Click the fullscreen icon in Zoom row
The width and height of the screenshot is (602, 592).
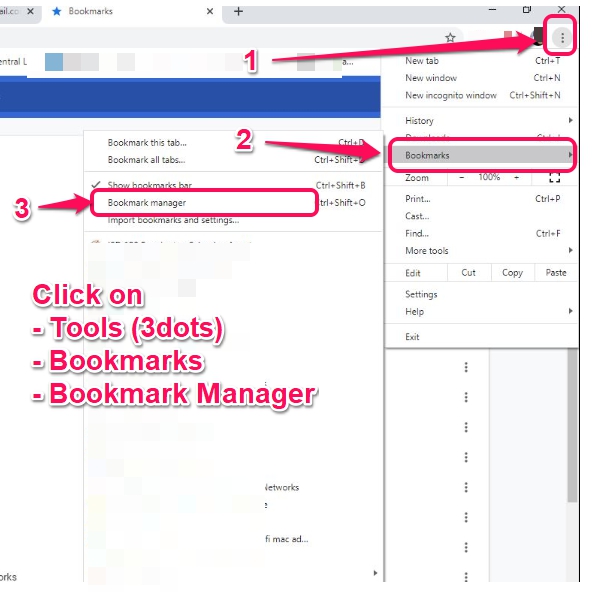point(555,177)
